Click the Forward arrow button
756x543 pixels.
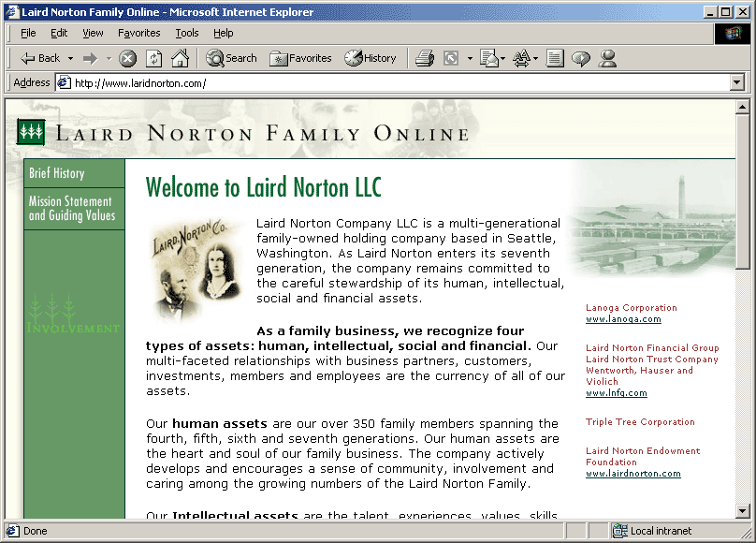click(90, 58)
